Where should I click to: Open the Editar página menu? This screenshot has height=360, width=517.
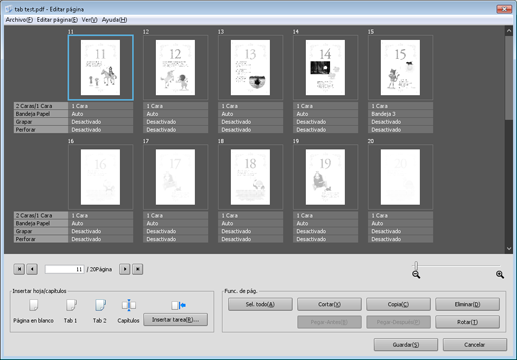57,20
